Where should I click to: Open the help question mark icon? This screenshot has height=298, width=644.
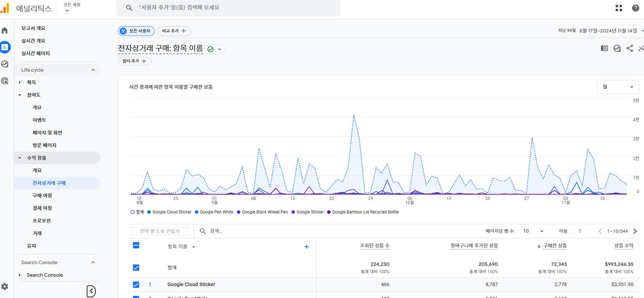click(x=636, y=8)
